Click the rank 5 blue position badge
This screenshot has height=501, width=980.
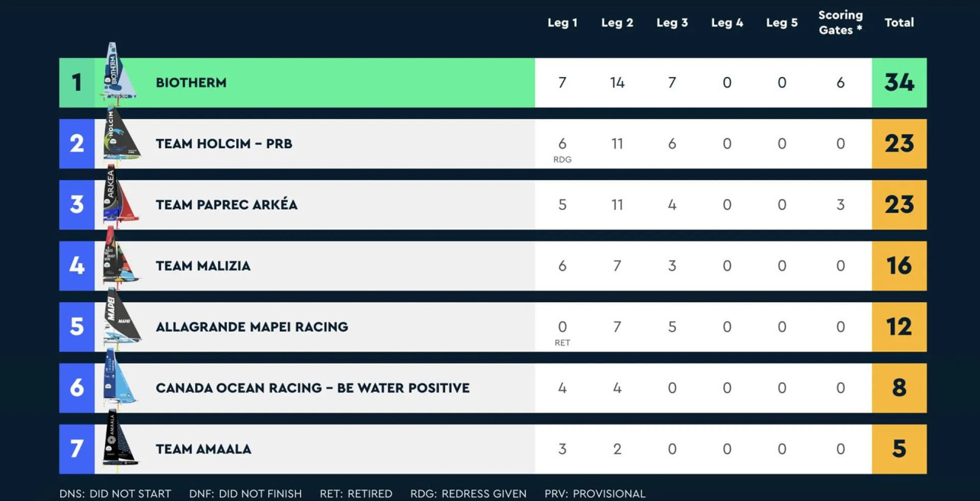point(77,326)
